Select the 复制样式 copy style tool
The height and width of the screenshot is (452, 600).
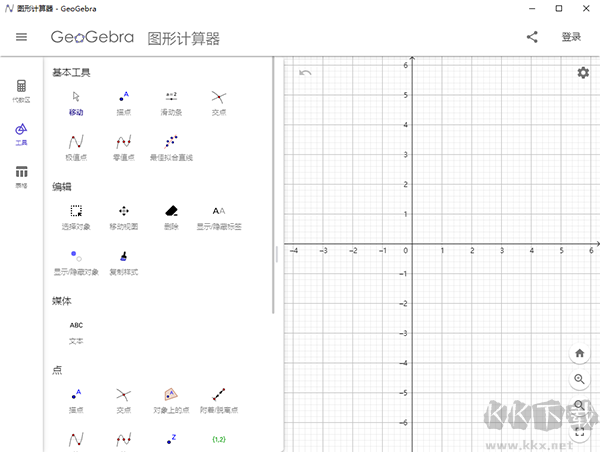[124, 263]
